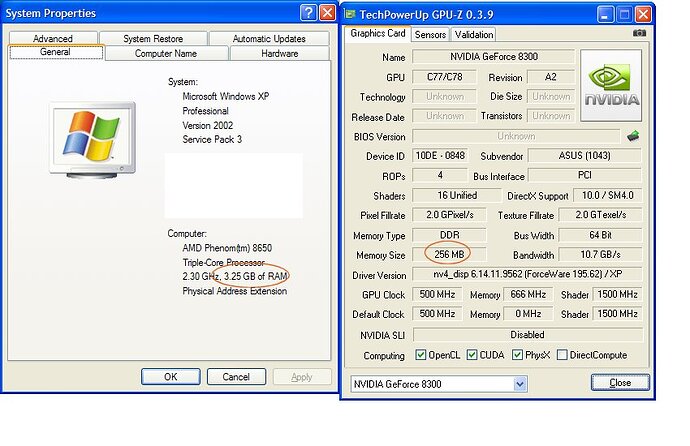Click the default memory 0 MHz field

point(528,314)
